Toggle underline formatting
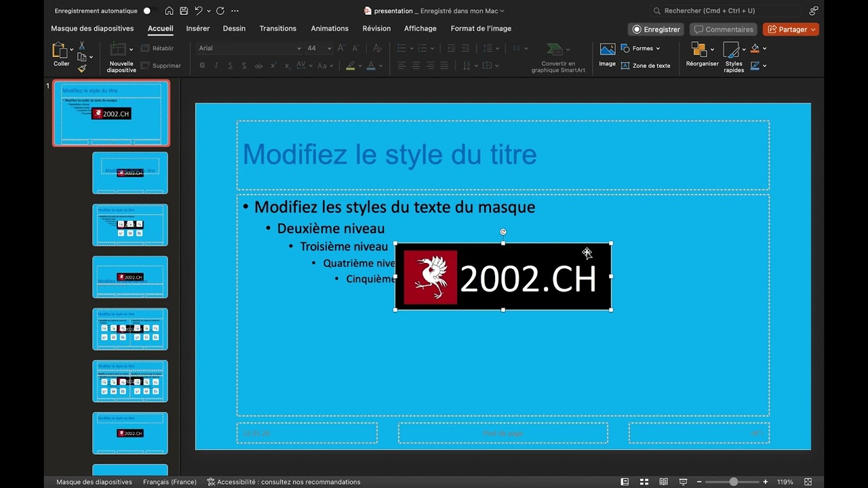868x488 pixels. click(x=231, y=66)
